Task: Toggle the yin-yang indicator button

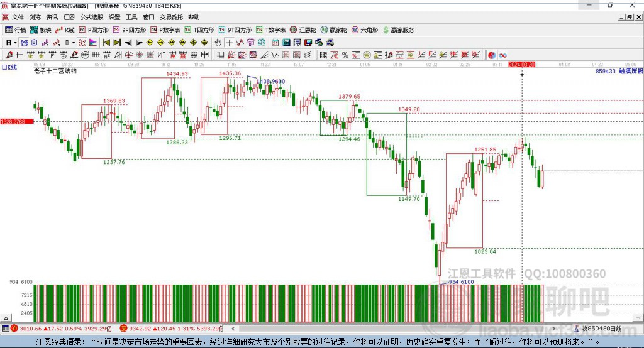Action: 492,55
